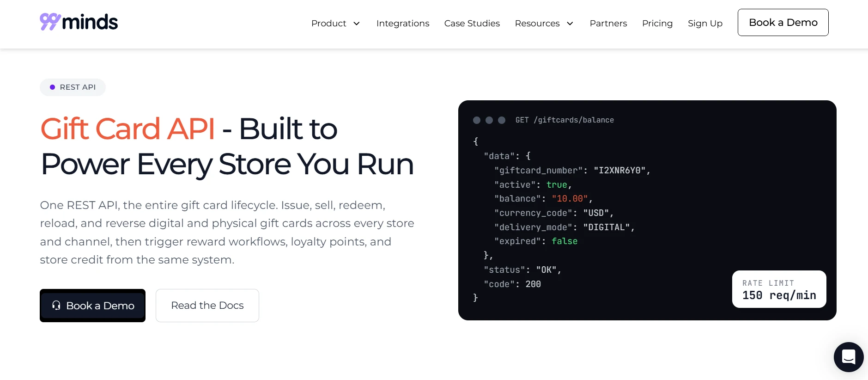Click the "code": 200 line
Screen dimensions: 868x380
click(x=512, y=284)
